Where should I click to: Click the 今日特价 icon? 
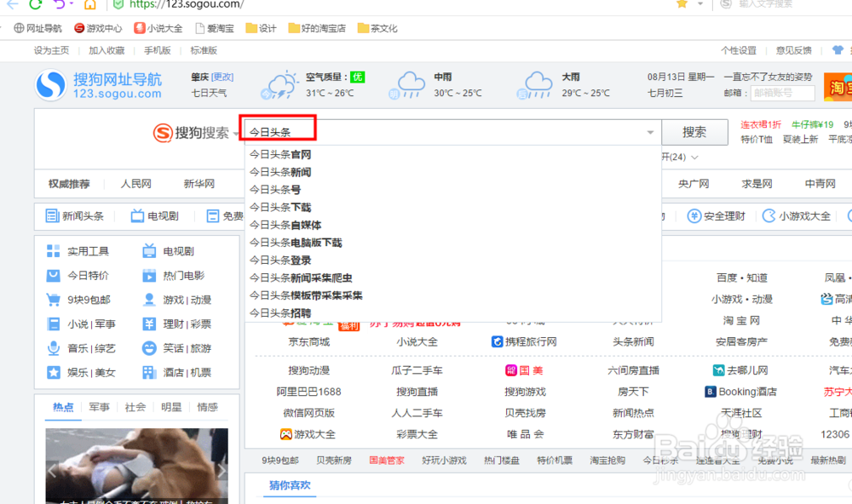(53, 275)
